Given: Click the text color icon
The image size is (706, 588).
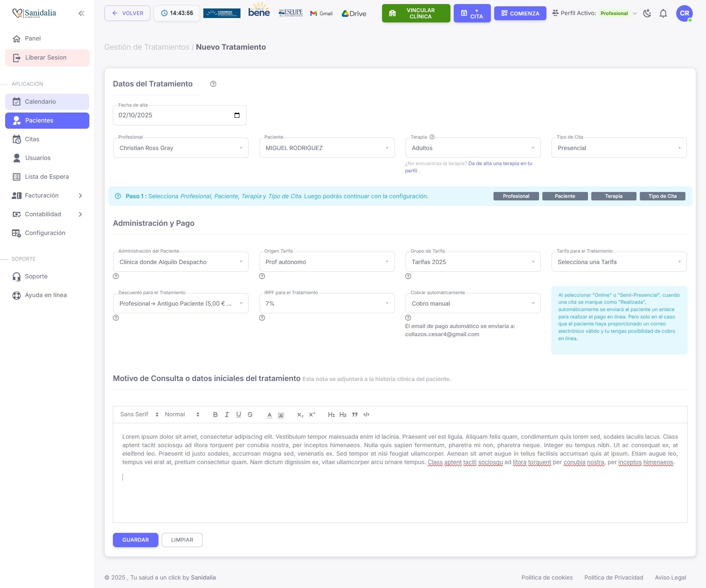Looking at the screenshot, I should pyautogui.click(x=270, y=415).
